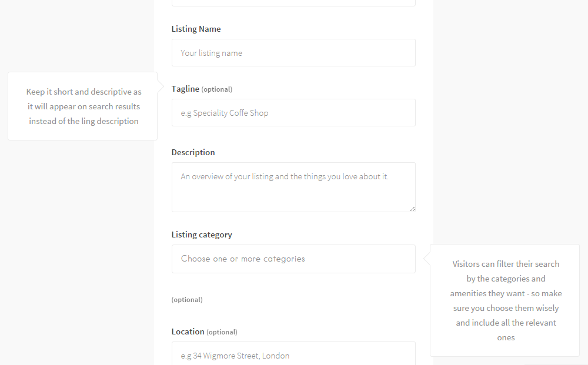
Task: Click "(optional)" beside the Tagline label
Action: (x=217, y=90)
